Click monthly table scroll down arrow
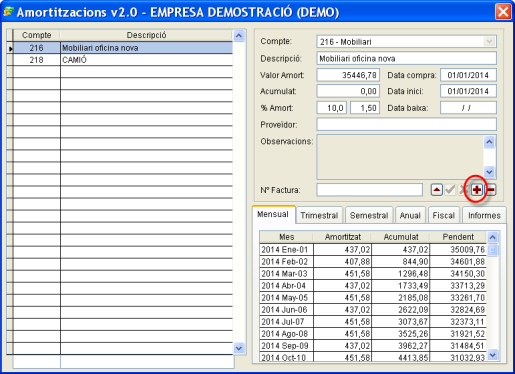This screenshot has width=515, height=374. pyautogui.click(x=493, y=355)
